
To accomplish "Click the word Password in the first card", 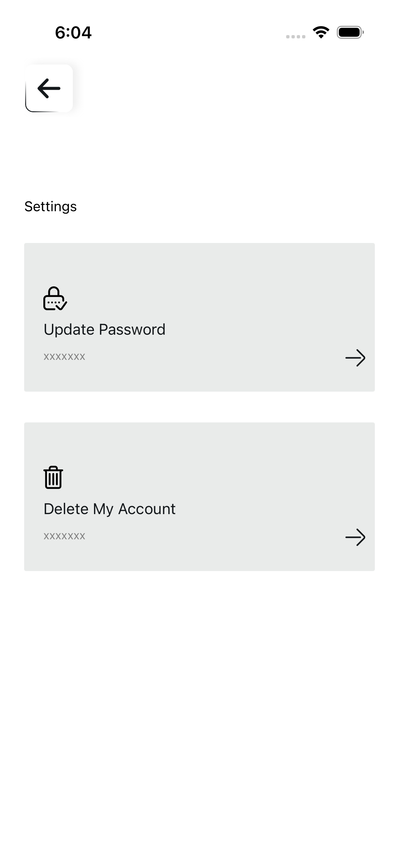I will pos(132,329).
